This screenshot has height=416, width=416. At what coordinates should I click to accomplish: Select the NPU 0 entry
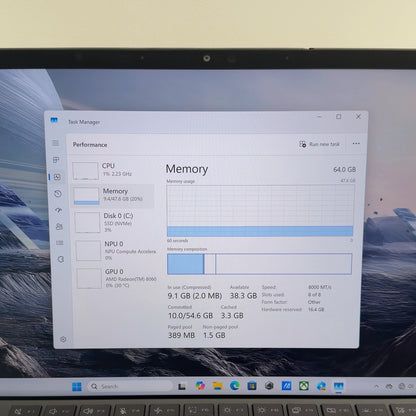pos(115,251)
